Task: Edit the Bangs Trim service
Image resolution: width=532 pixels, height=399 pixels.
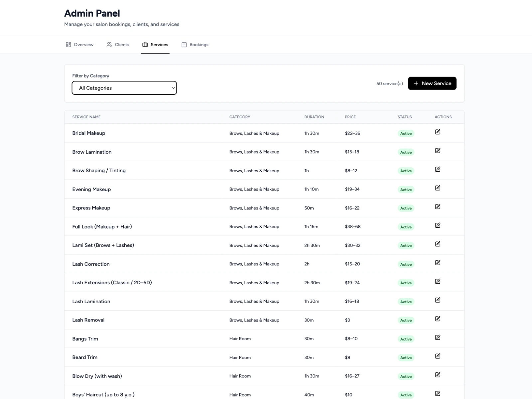Action: click(x=438, y=337)
